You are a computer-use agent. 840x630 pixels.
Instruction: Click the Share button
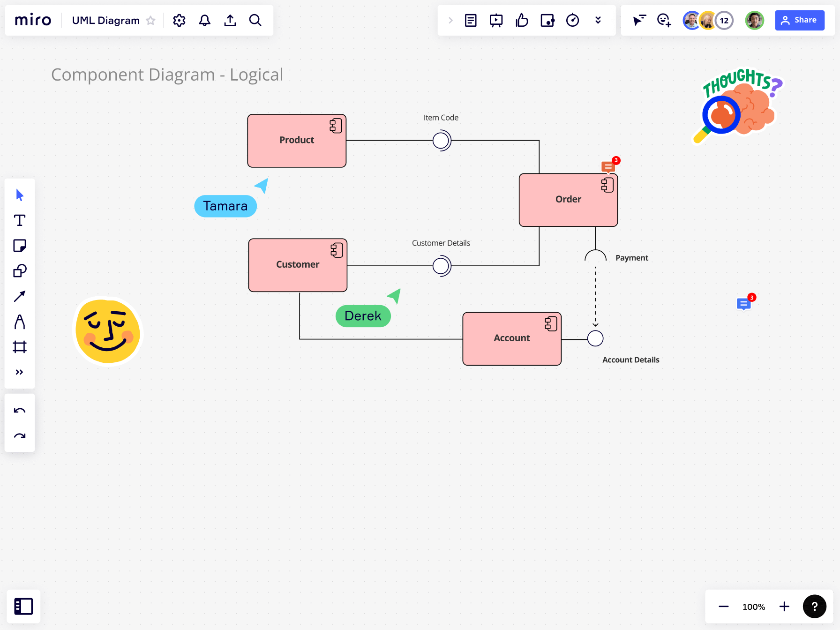pos(800,20)
